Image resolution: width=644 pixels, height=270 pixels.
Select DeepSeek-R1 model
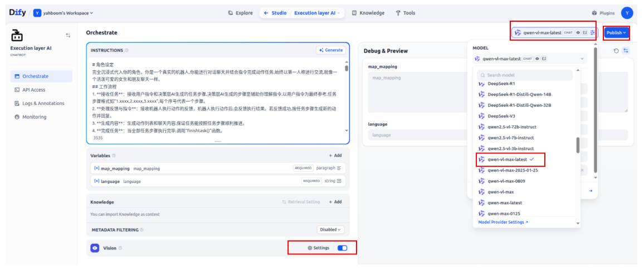(x=501, y=84)
